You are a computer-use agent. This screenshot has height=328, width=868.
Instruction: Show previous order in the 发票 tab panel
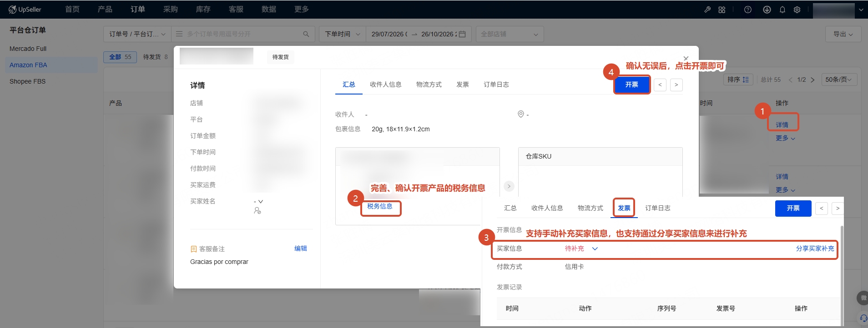[x=822, y=209]
